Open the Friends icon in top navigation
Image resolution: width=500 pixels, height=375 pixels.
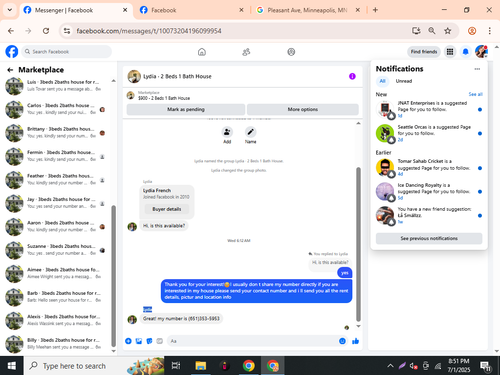coord(246,52)
